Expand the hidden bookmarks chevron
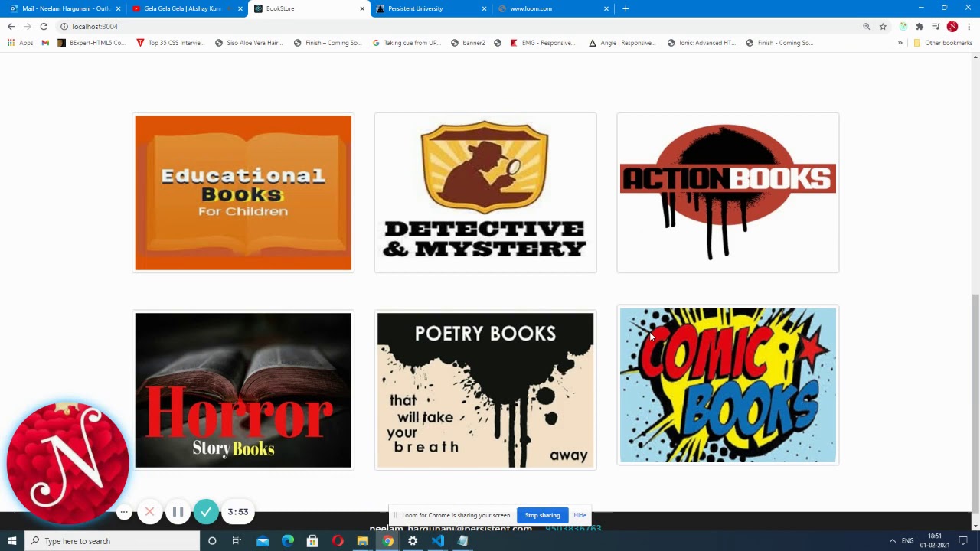The width and height of the screenshot is (980, 551). [900, 43]
